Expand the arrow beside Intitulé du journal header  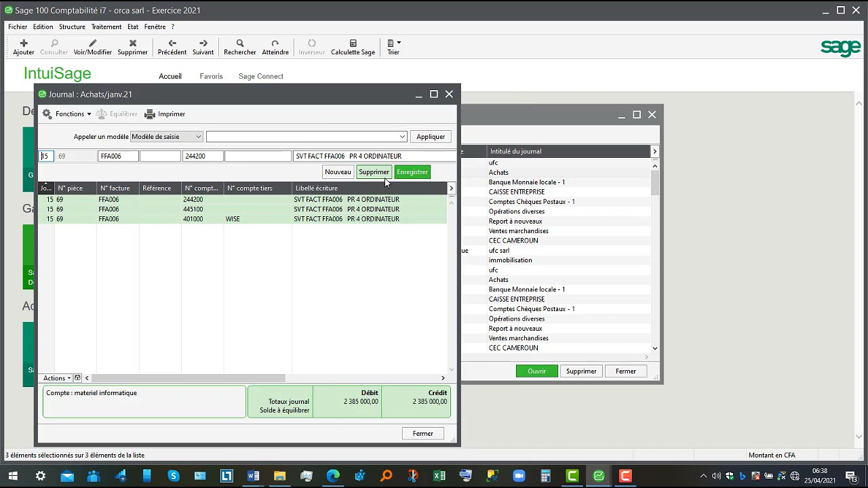654,151
